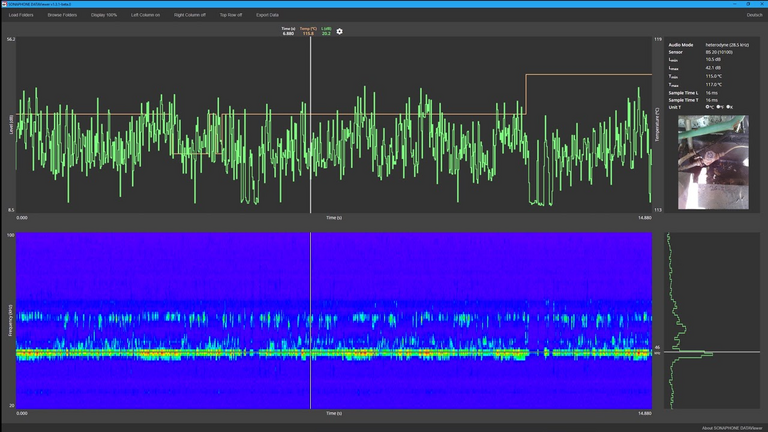Image resolution: width=768 pixels, height=432 pixels.
Task: Click the equipment photo thumbnail
Action: tap(712, 162)
